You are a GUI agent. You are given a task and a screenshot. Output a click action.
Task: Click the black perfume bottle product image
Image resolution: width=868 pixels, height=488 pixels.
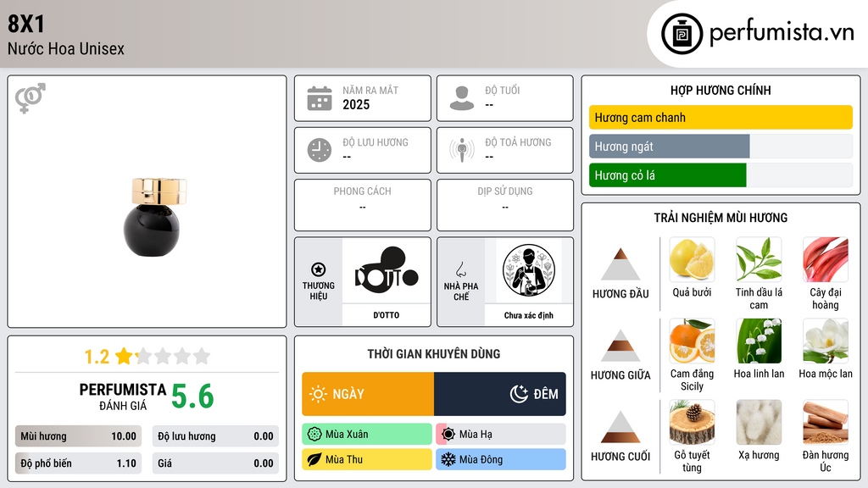[153, 216]
